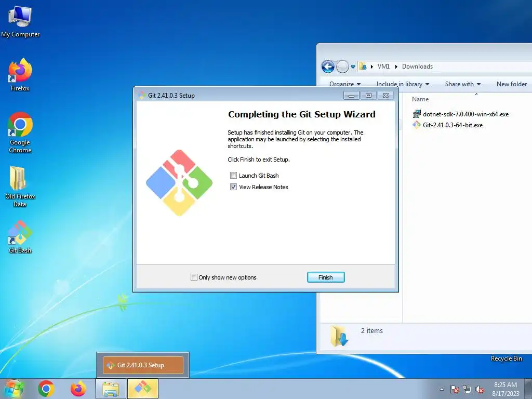The image size is (532, 399).
Task: Open Action Center flag tray icon
Action: click(x=455, y=389)
